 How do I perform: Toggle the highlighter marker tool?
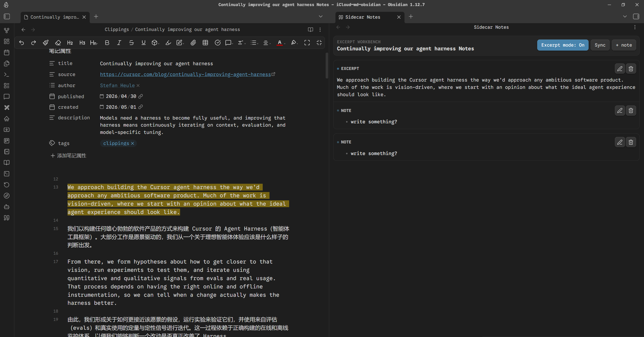pyautogui.click(x=168, y=43)
